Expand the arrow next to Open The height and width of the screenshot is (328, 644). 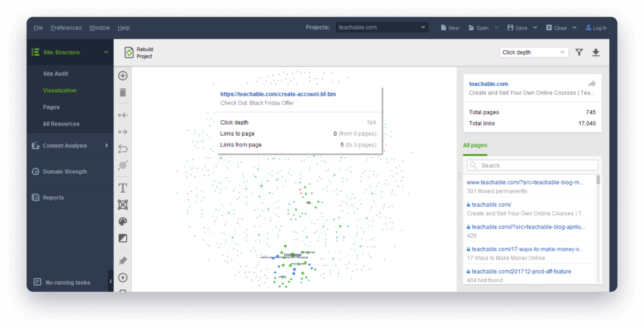pyautogui.click(x=496, y=28)
